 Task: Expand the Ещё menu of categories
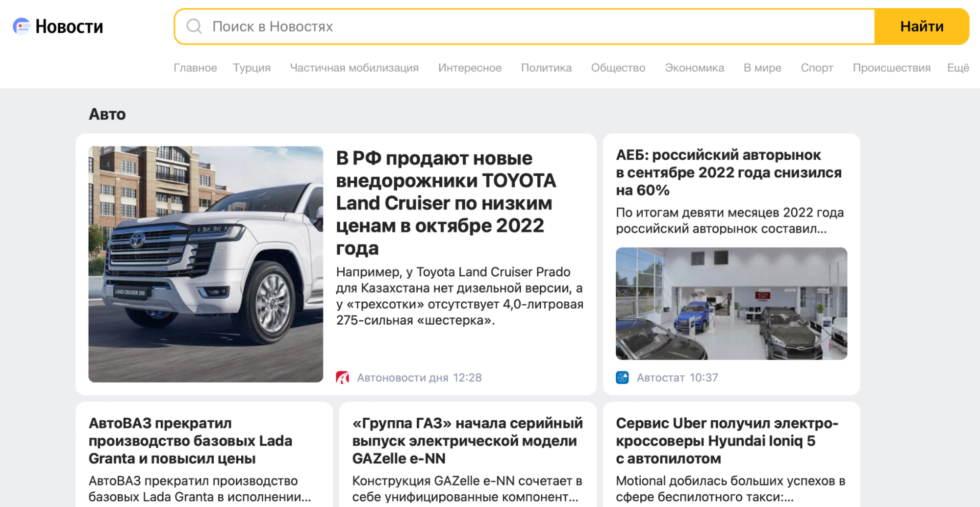coord(958,68)
